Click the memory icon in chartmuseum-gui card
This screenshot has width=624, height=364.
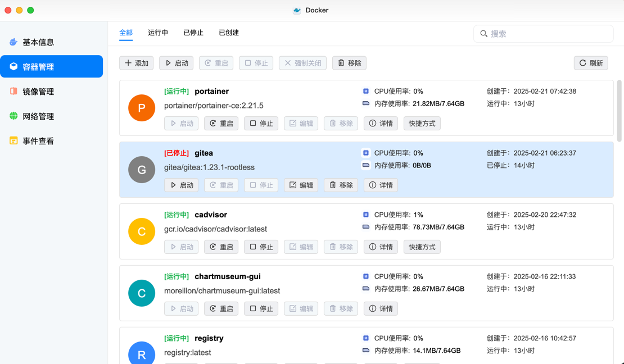[366, 288]
